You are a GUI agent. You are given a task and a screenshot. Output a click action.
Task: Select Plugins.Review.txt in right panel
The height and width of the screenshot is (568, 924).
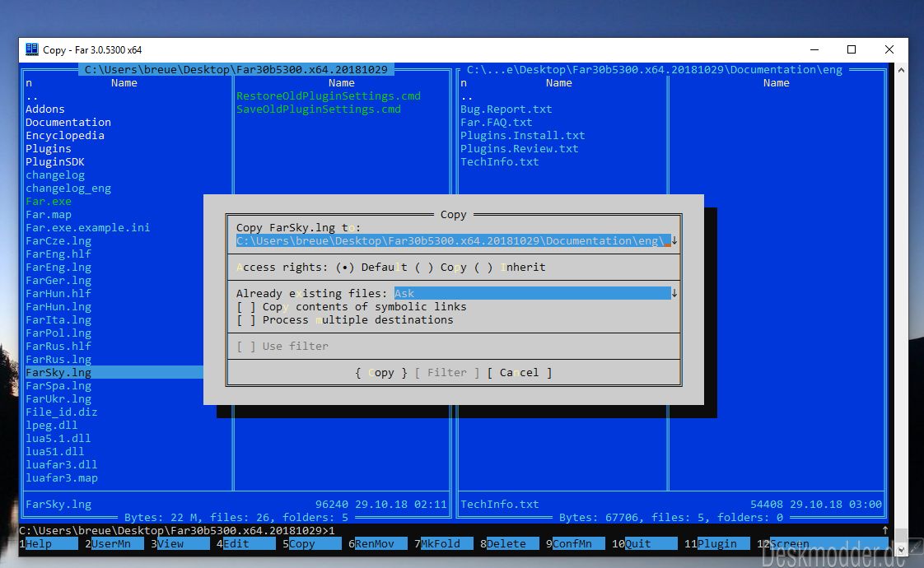519,148
